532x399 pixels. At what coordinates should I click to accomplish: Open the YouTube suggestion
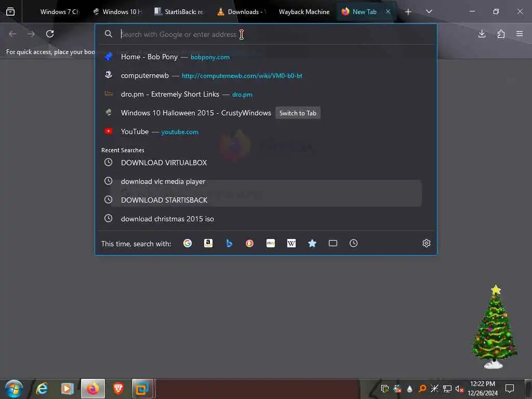click(x=267, y=131)
